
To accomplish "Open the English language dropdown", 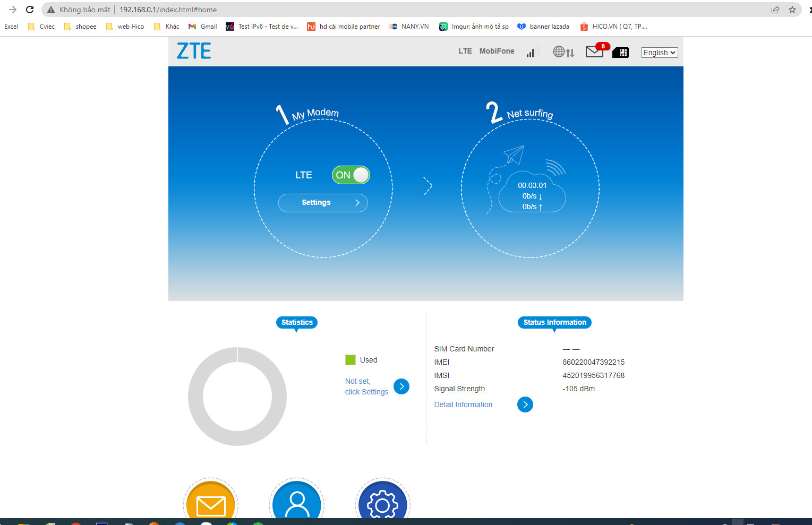I will pos(659,53).
